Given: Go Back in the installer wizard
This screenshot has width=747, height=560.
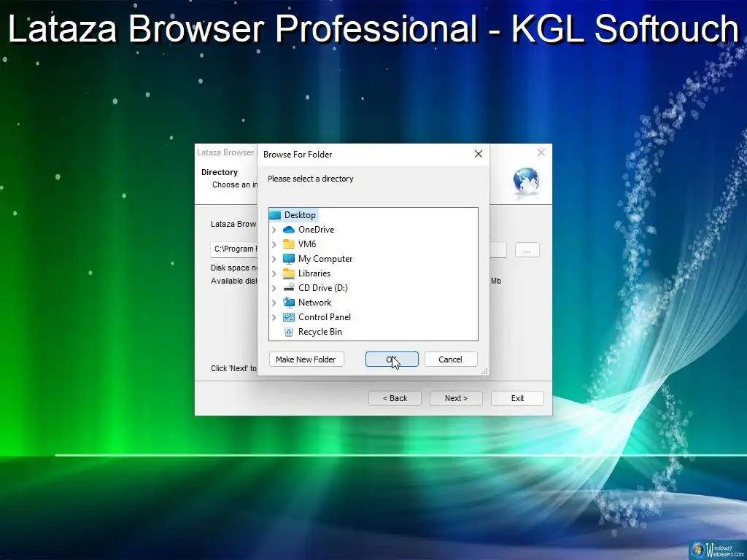Looking at the screenshot, I should [395, 399].
